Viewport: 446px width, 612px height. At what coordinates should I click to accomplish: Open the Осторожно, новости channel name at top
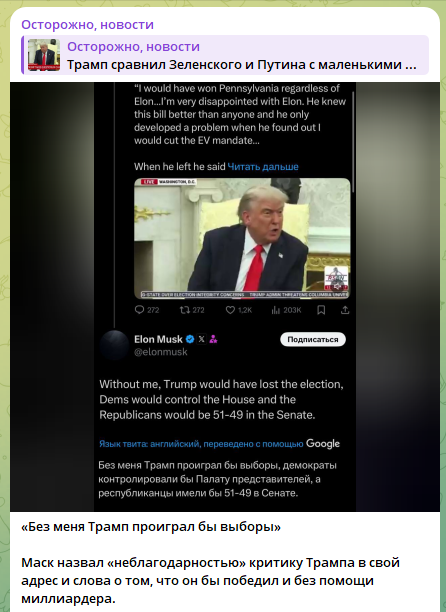(x=87, y=25)
